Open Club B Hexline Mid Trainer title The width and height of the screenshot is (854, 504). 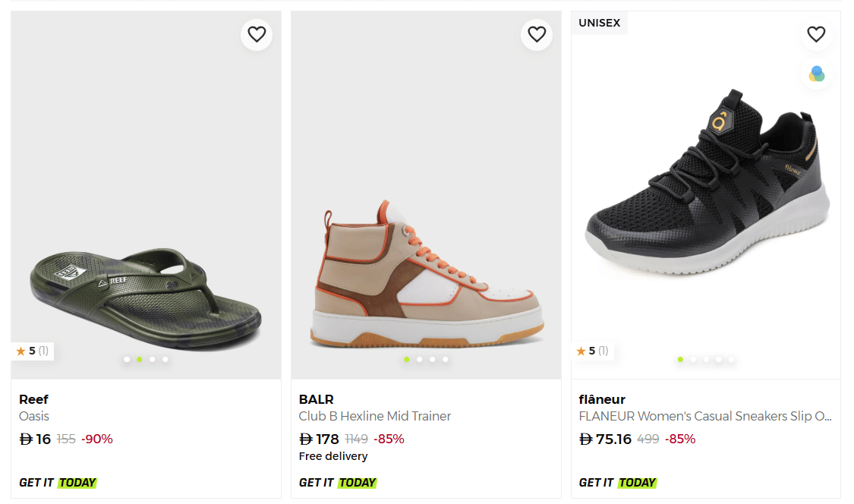point(375,416)
